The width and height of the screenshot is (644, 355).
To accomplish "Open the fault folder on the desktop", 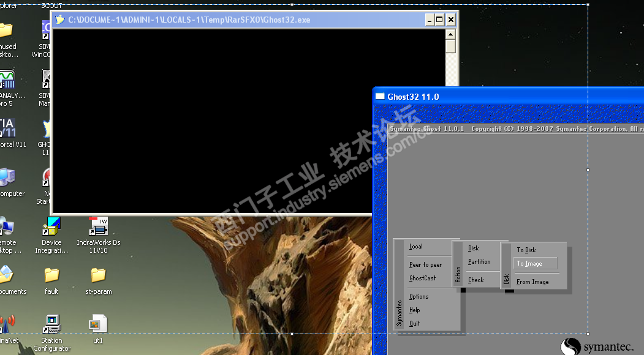I will pos(51,281).
